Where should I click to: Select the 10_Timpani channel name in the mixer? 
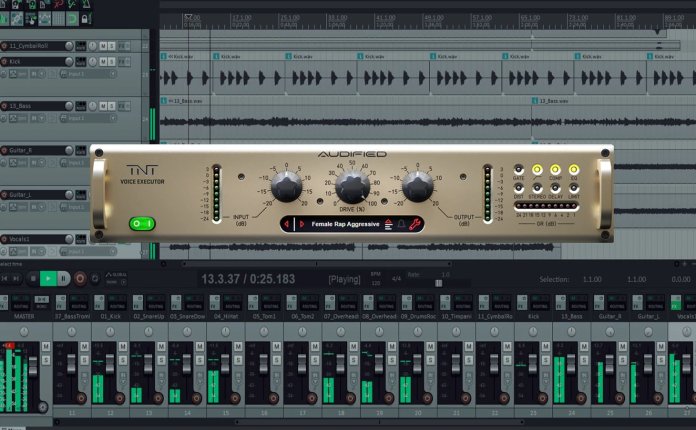coord(456,316)
